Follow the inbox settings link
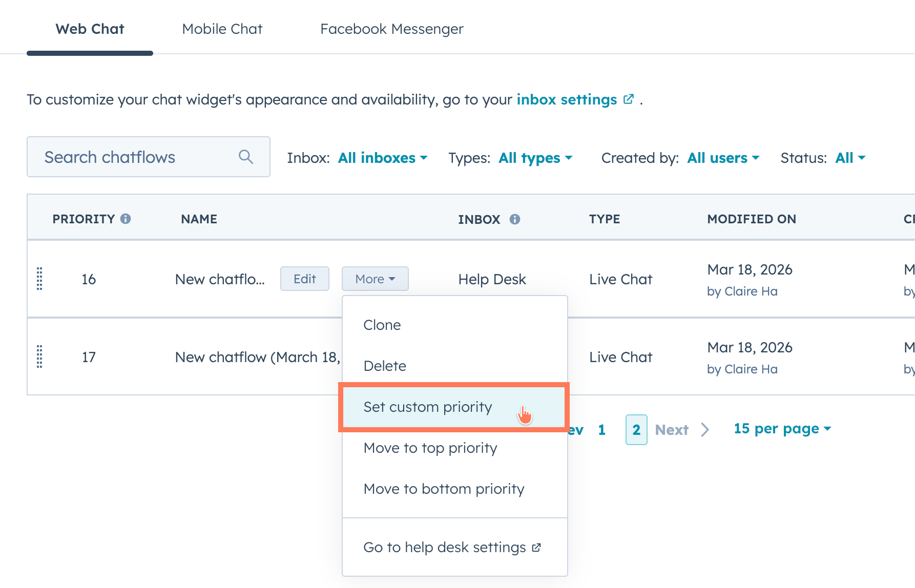915x588 pixels. click(566, 99)
